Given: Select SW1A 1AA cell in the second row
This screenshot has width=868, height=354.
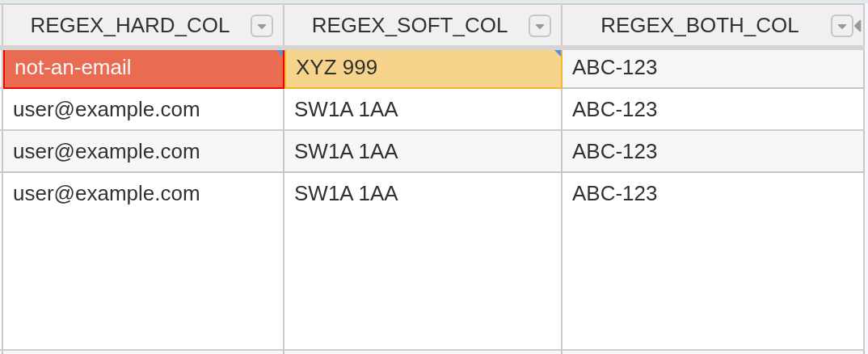Looking at the screenshot, I should (423, 110).
